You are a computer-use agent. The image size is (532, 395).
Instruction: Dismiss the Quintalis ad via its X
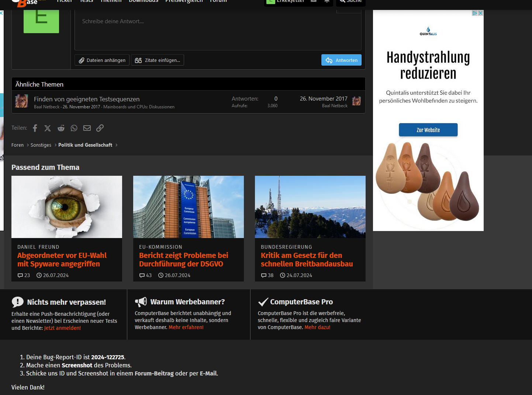[x=481, y=13]
